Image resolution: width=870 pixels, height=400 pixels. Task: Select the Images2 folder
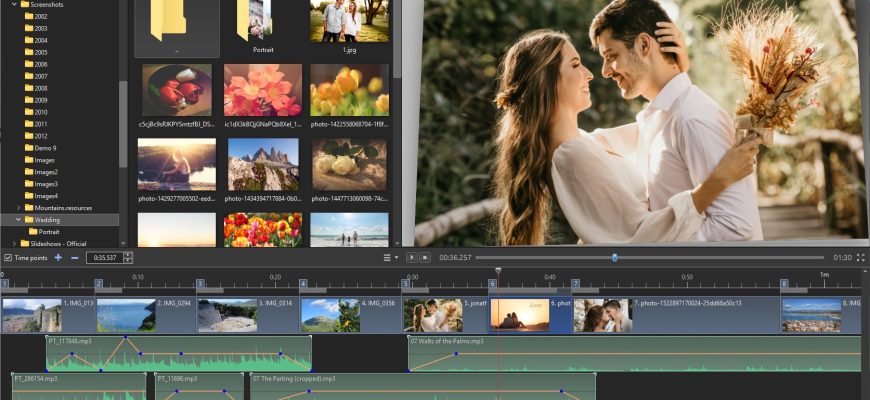(x=41, y=172)
